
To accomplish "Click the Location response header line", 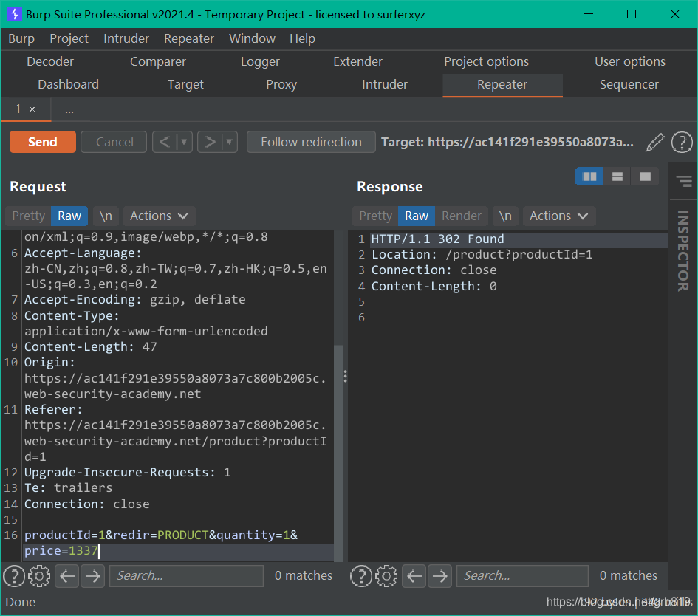I will 482,255.
